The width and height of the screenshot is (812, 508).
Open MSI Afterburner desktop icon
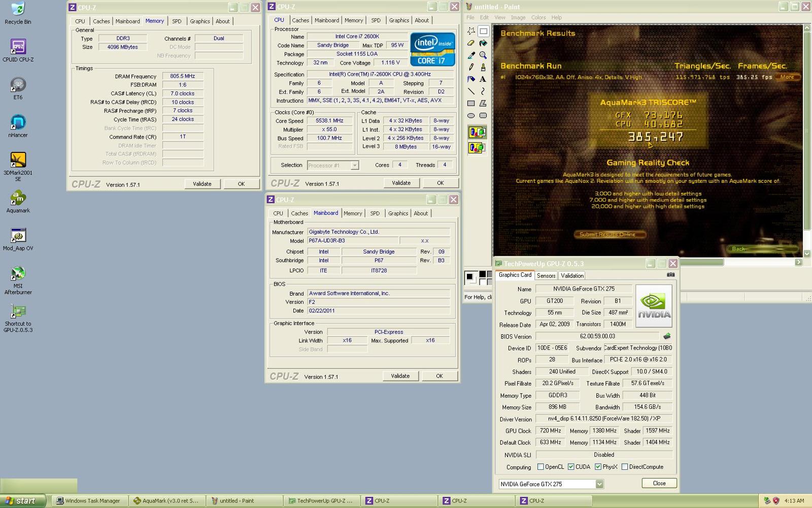pyautogui.click(x=18, y=280)
